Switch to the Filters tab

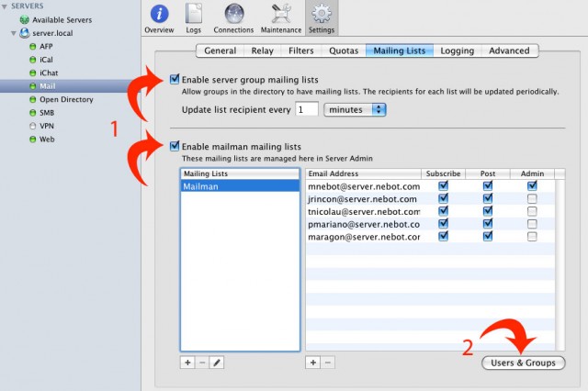point(300,50)
